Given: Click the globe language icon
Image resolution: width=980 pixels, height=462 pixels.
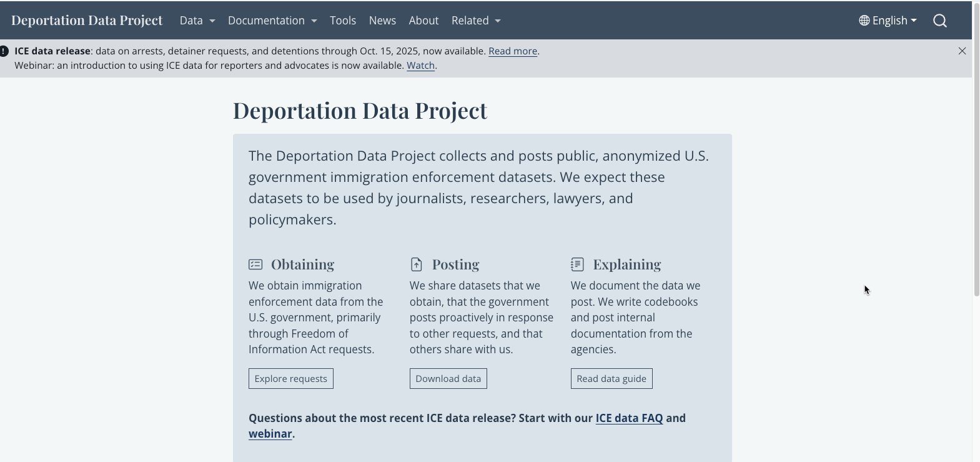Looking at the screenshot, I should click(x=864, y=21).
